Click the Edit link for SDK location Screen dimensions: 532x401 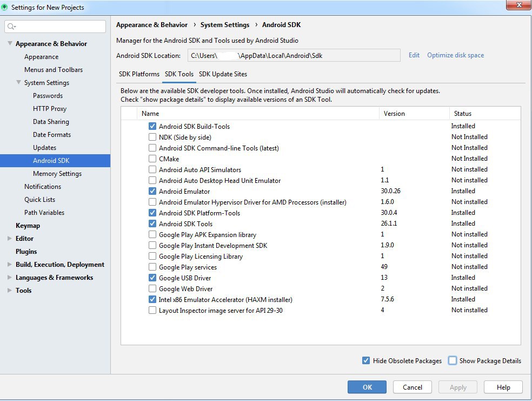tap(414, 55)
